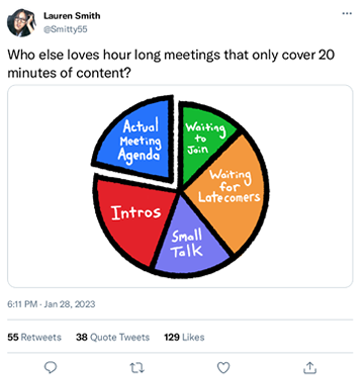Click the 6:11 PM Jan 28, 2023 timestamp

[51, 304]
